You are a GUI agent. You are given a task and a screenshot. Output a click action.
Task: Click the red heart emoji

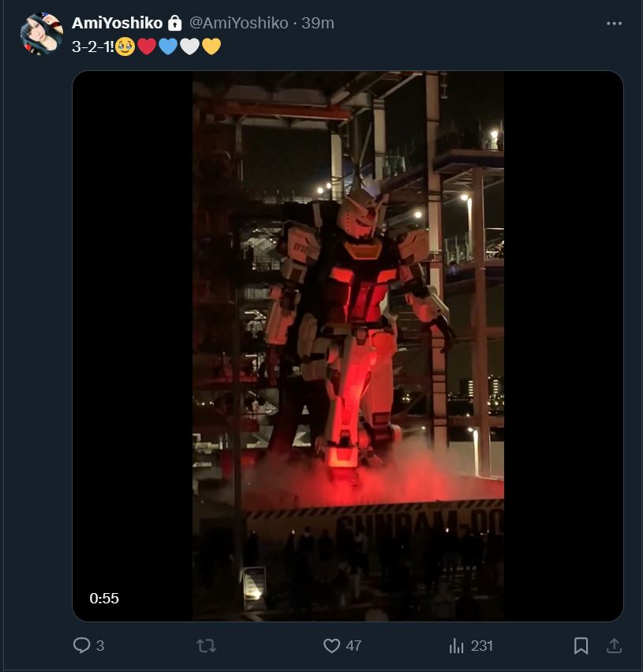[x=147, y=47]
